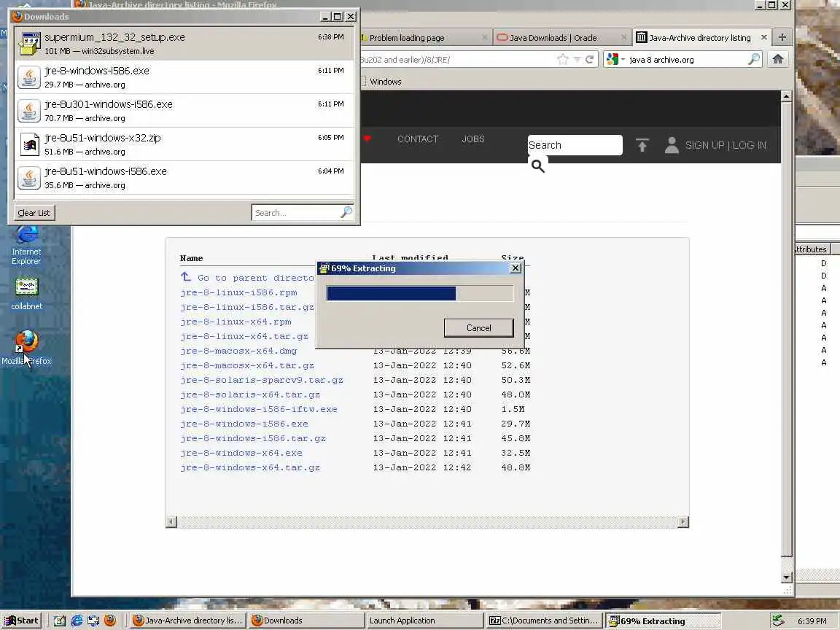Viewport: 840px width, 630px height.
Task: Switch to the Problem loading page tab
Action: [423, 37]
